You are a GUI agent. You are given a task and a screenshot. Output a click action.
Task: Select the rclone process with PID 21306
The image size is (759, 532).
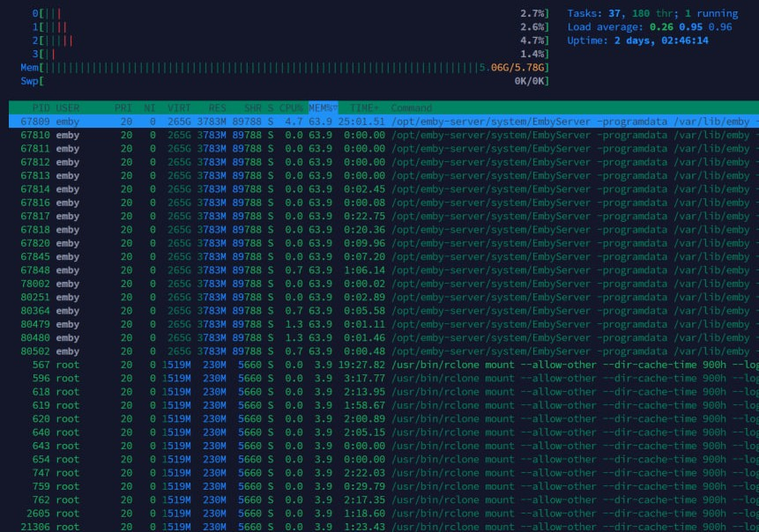click(x=383, y=527)
